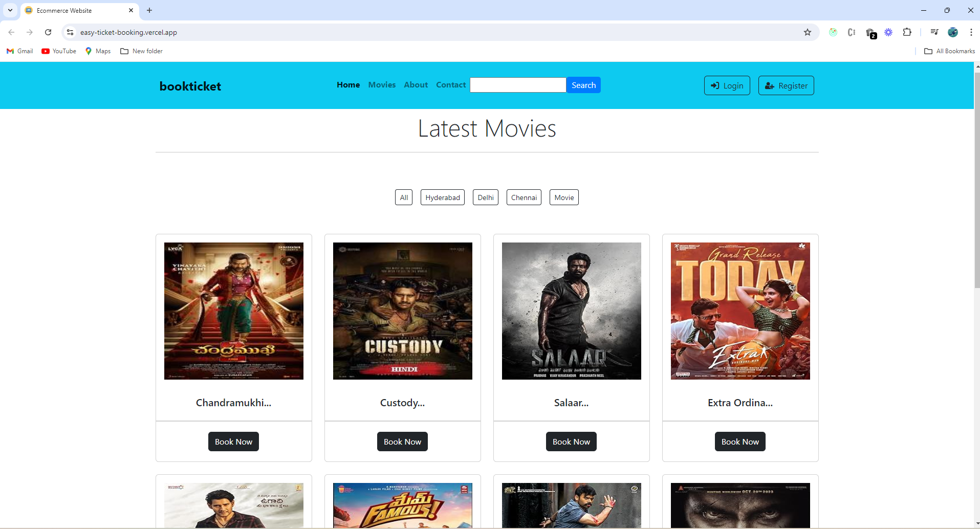This screenshot has width=980, height=529.
Task: Book Now for Custody
Action: coord(402,442)
